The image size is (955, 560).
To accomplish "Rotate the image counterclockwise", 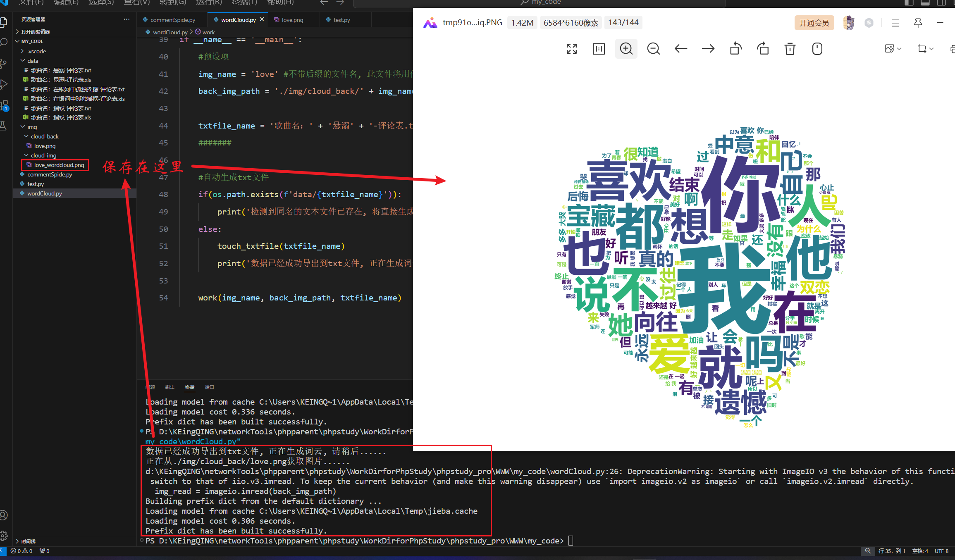I will 735,49.
